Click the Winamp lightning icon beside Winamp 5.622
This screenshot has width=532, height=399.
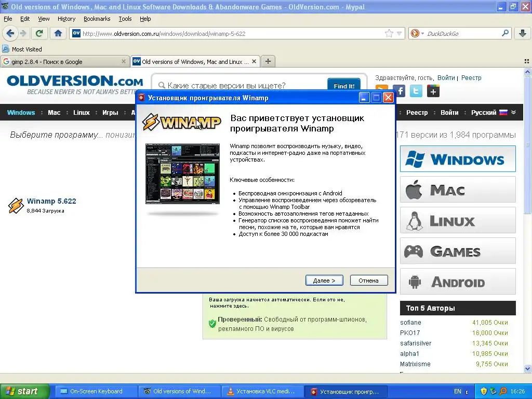click(16, 206)
